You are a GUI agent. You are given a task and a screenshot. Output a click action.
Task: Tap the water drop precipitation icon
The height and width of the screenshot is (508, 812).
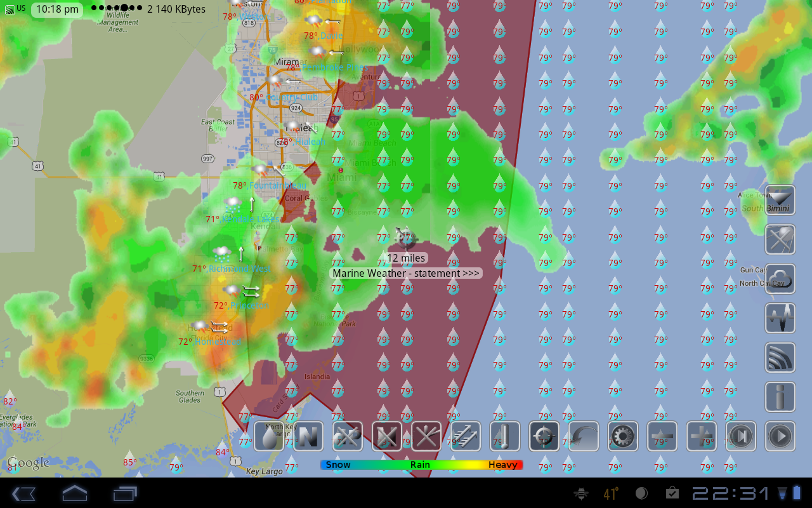click(268, 437)
